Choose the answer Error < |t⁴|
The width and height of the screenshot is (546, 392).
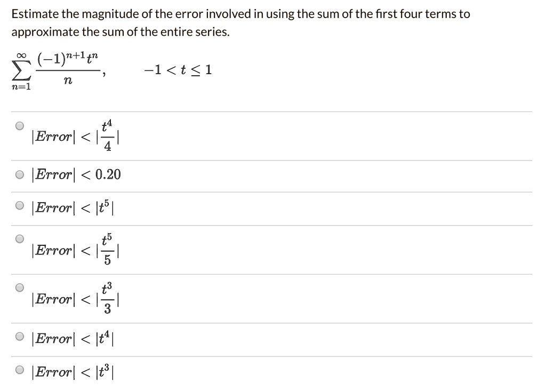(20, 337)
